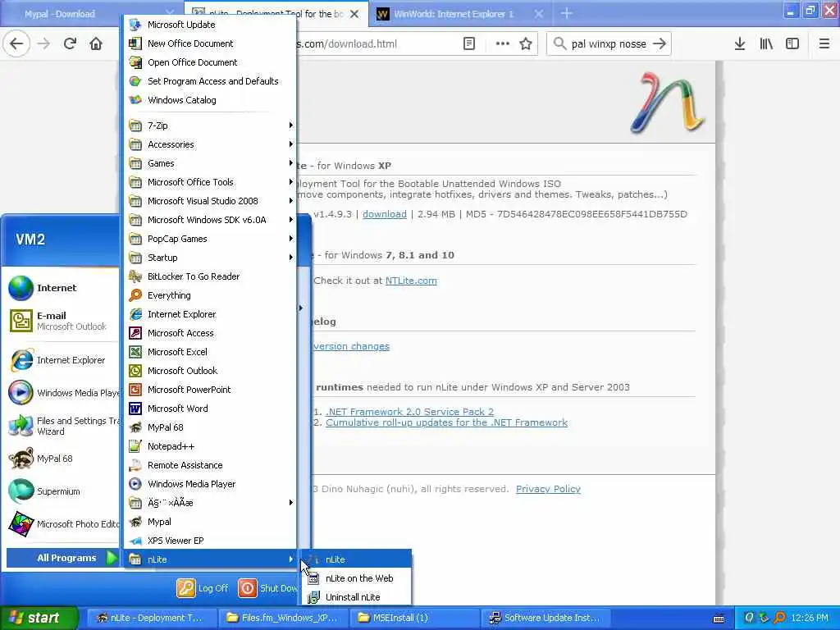Open the version changes link
The image size is (840, 630).
pyautogui.click(x=351, y=347)
